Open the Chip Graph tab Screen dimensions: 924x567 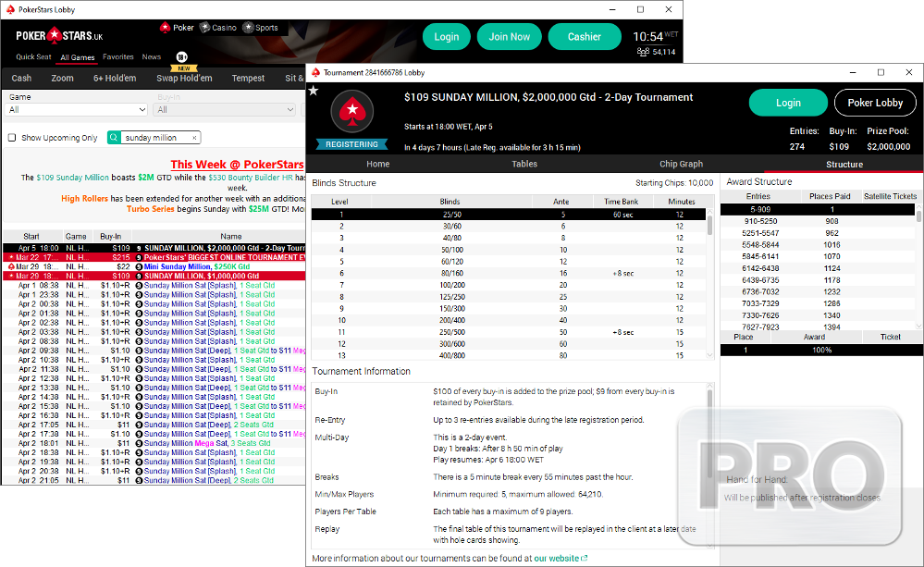click(x=682, y=164)
